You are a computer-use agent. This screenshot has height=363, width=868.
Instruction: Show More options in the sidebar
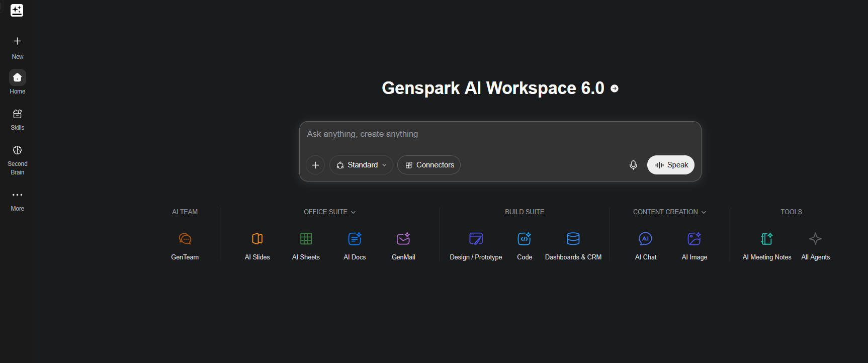17,201
